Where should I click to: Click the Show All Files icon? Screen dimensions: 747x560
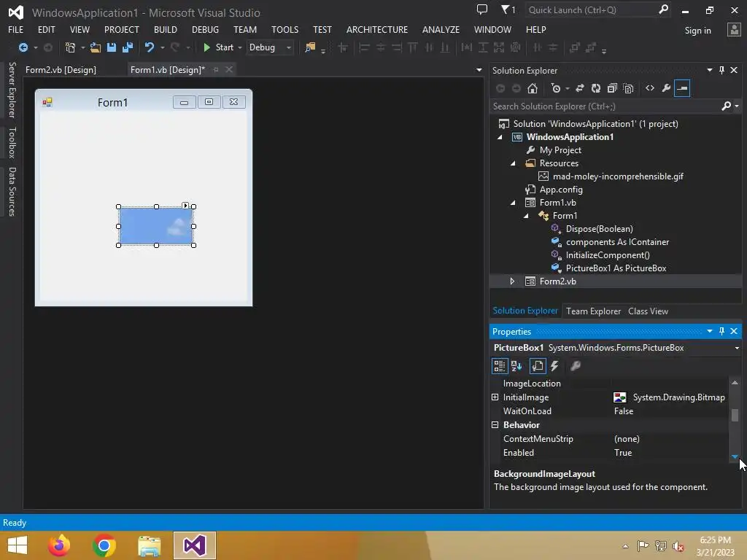628,88
